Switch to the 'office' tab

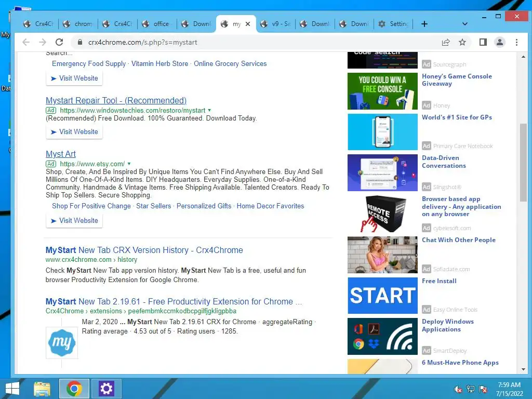click(x=157, y=24)
